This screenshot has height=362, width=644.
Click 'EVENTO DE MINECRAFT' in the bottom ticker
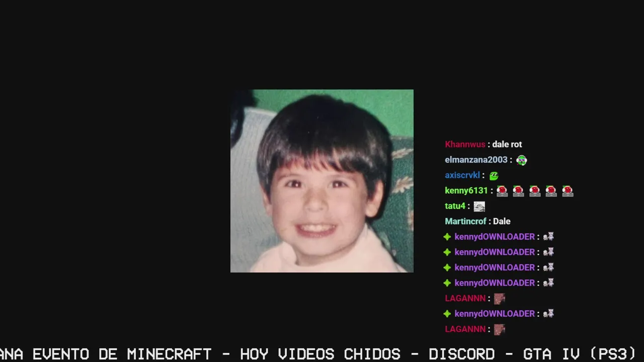tap(122, 354)
